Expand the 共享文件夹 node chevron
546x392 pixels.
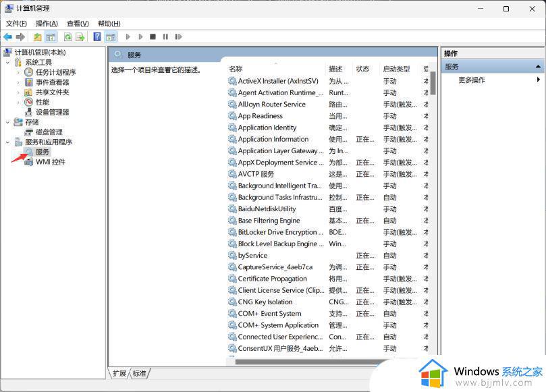pos(18,92)
